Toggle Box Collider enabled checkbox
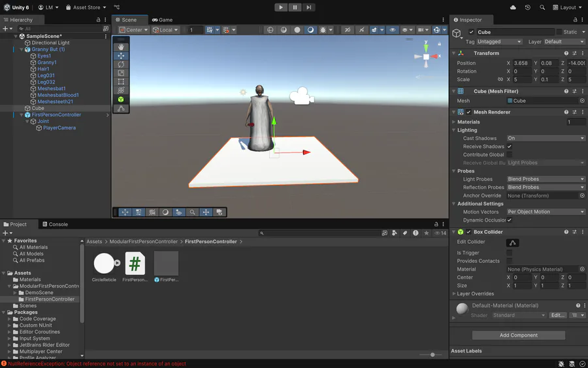This screenshot has width=588, height=368. tap(468, 232)
